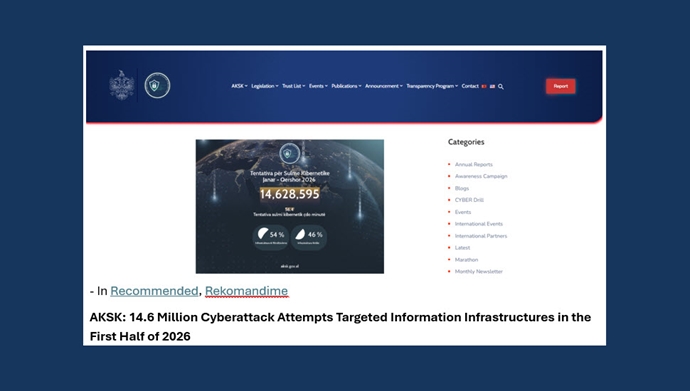690x391 pixels.
Task: Expand the Events dropdown in navigation bar
Action: click(x=318, y=86)
